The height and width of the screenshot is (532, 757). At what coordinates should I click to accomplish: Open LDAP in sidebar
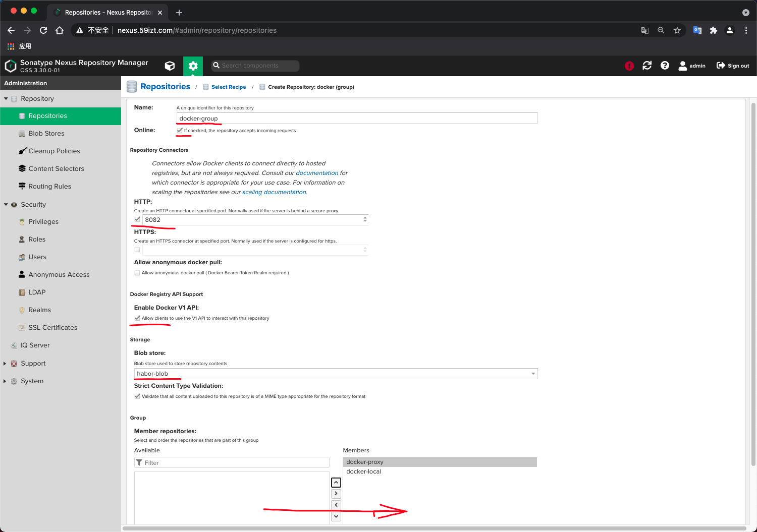pyautogui.click(x=61, y=292)
